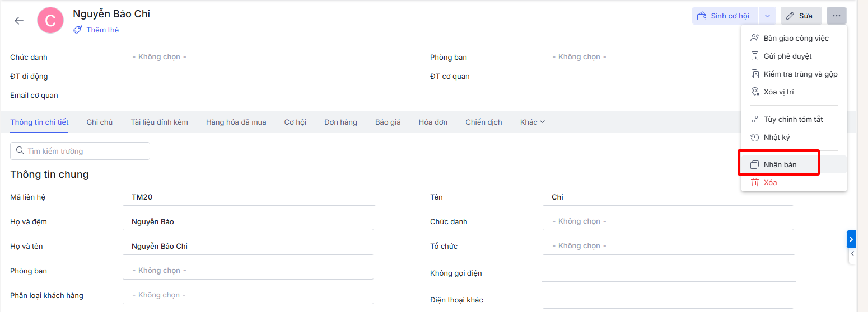Click the Sinh cơ hội button
868x312 pixels.
click(725, 16)
